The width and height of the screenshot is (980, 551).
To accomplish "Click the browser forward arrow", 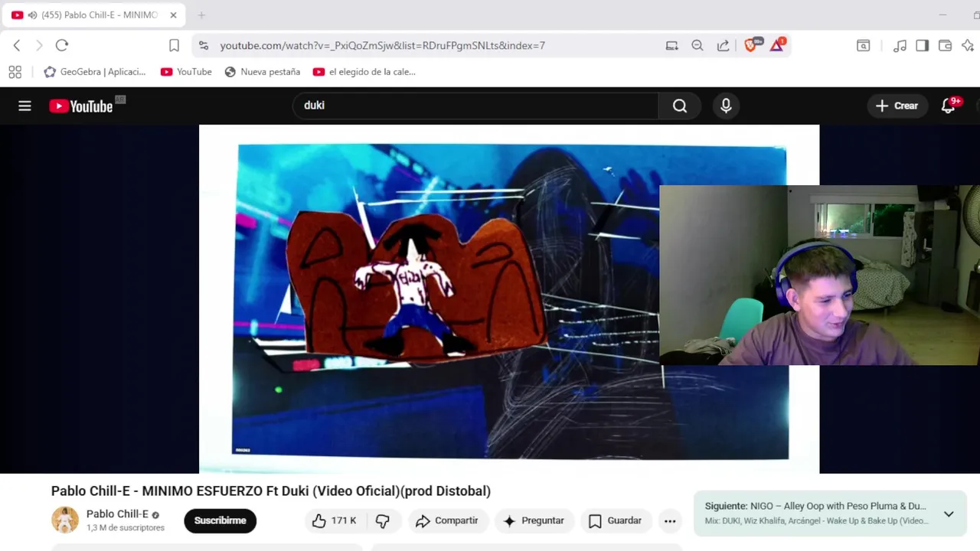I will click(x=39, y=46).
